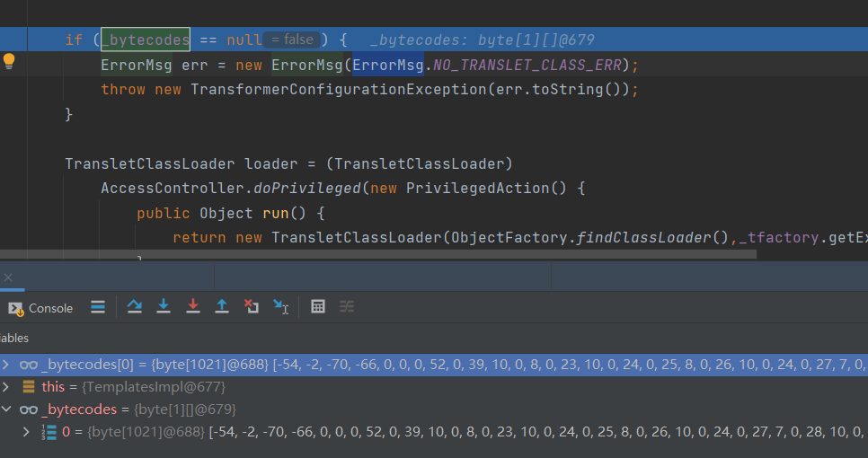
Task: Open the Console tab
Action: (40, 307)
